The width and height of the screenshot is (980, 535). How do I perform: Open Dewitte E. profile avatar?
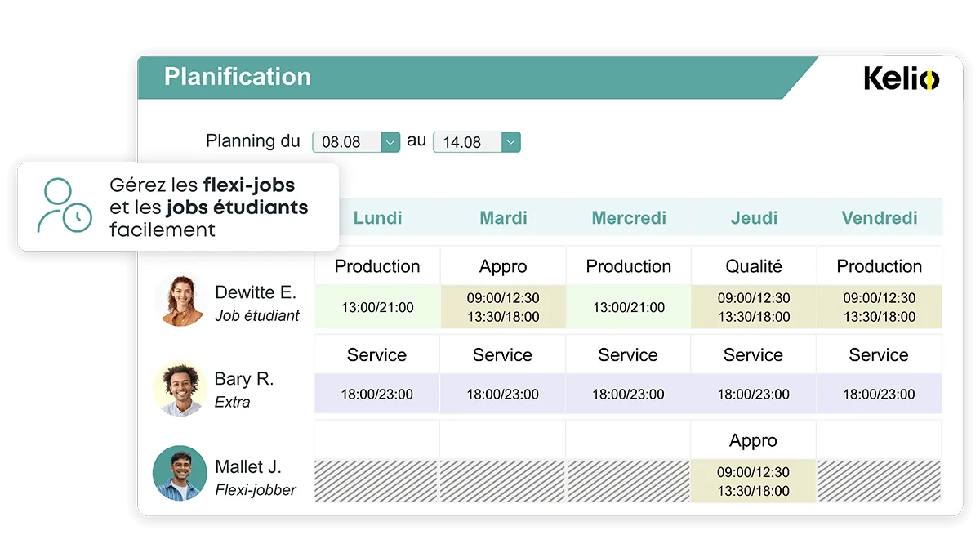coord(180,301)
